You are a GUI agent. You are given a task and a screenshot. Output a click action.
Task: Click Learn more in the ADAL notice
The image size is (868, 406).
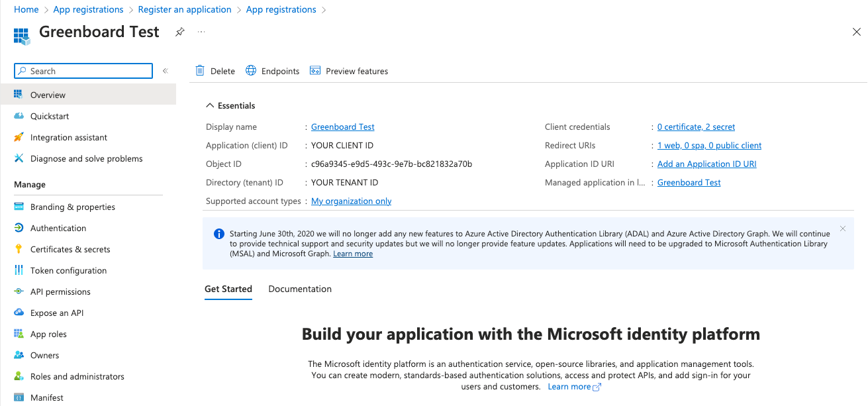(x=353, y=254)
